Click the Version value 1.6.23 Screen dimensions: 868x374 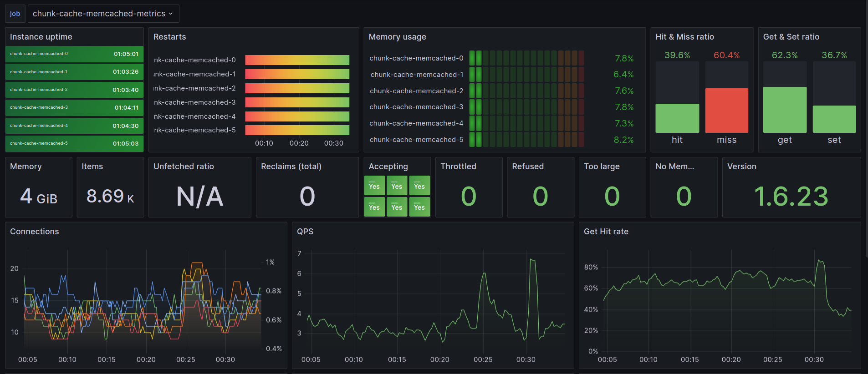pyautogui.click(x=791, y=197)
